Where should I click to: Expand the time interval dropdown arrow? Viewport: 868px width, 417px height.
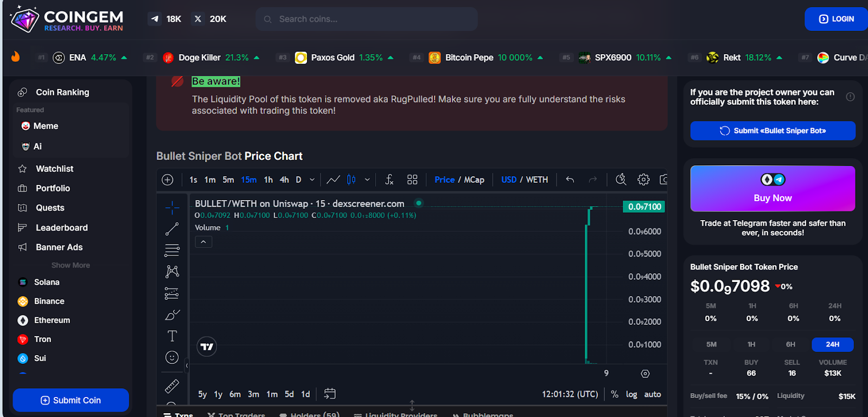coord(312,179)
